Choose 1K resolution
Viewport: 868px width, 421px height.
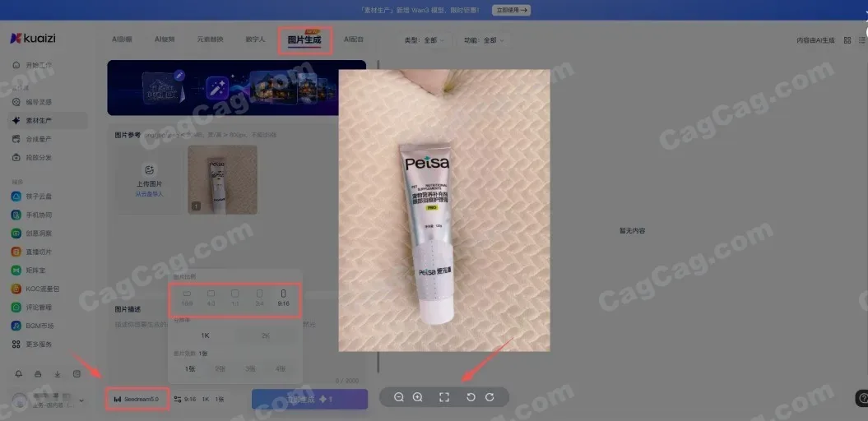click(205, 335)
